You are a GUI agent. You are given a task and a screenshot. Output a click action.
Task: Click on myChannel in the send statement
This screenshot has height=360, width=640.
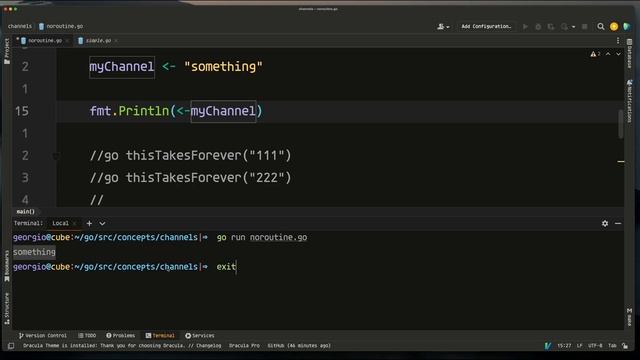(122, 67)
